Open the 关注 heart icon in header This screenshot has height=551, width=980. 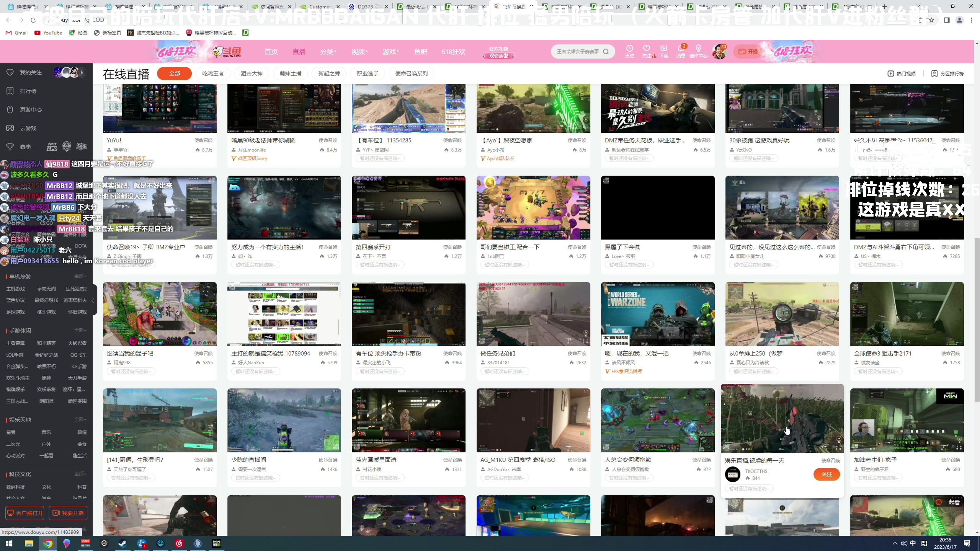(647, 51)
